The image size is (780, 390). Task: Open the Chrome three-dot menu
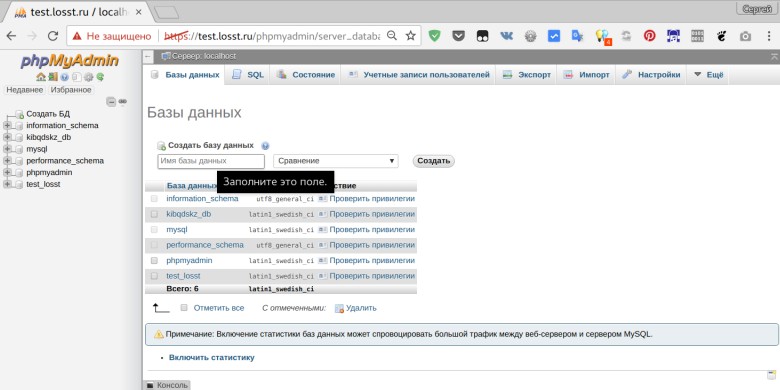769,36
